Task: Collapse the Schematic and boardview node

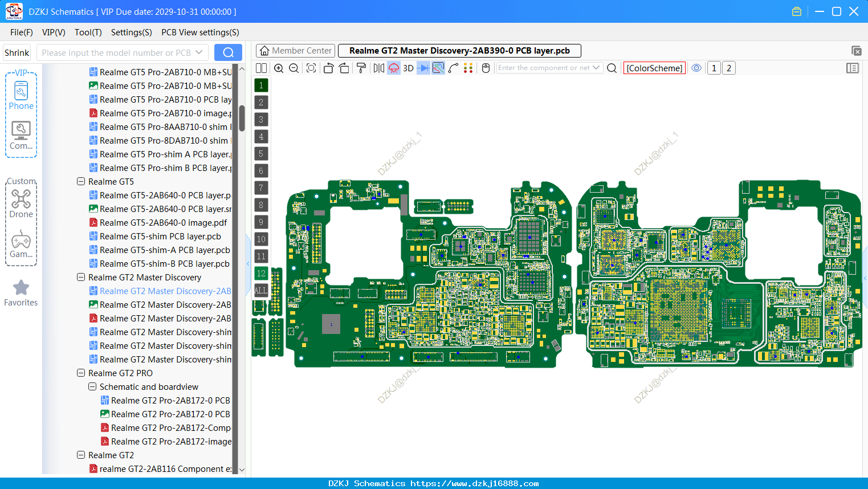Action: click(92, 386)
